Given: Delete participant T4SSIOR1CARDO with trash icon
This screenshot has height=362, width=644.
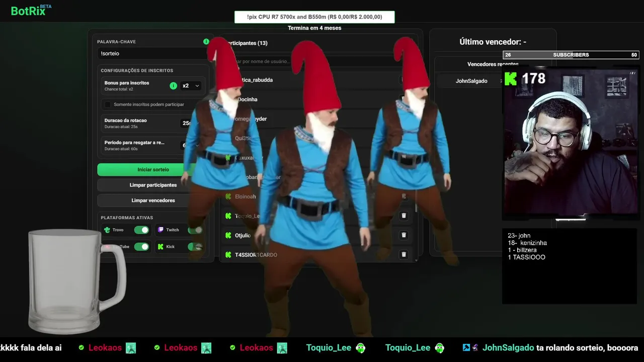Looking at the screenshot, I should point(404,254).
